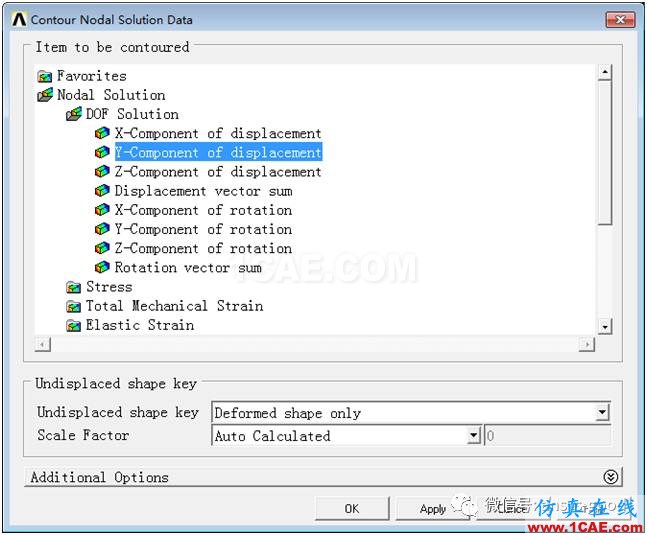This screenshot has height=535, width=647.
Task: Open the Total Mechanical Strain category
Action: point(174,306)
